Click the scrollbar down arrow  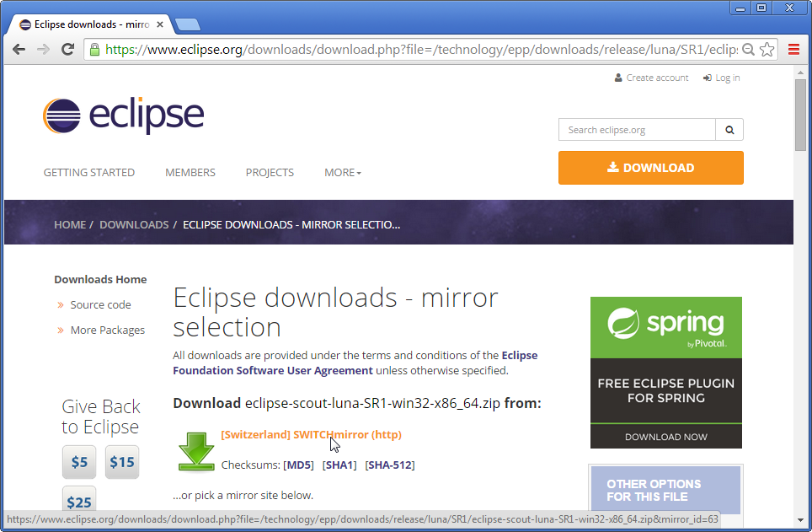pyautogui.click(x=800, y=520)
